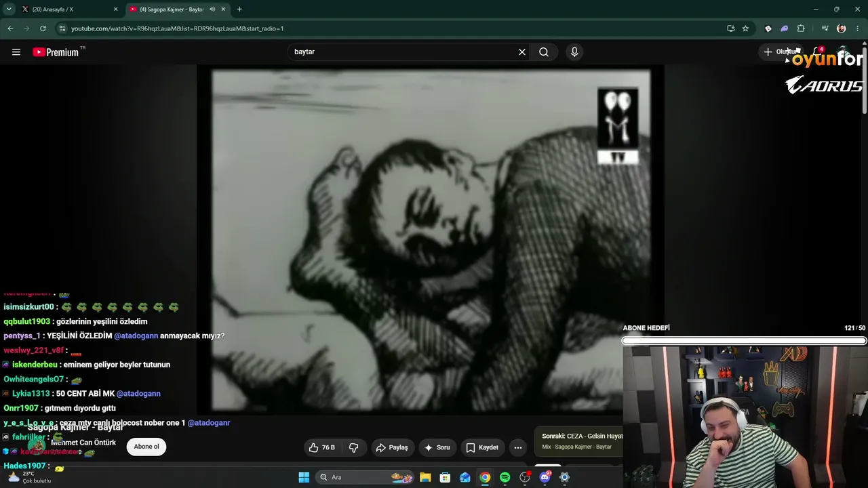Open the Extensions puzzle menu
Image resolution: width=868 pixels, height=488 pixels.
(x=801, y=28)
